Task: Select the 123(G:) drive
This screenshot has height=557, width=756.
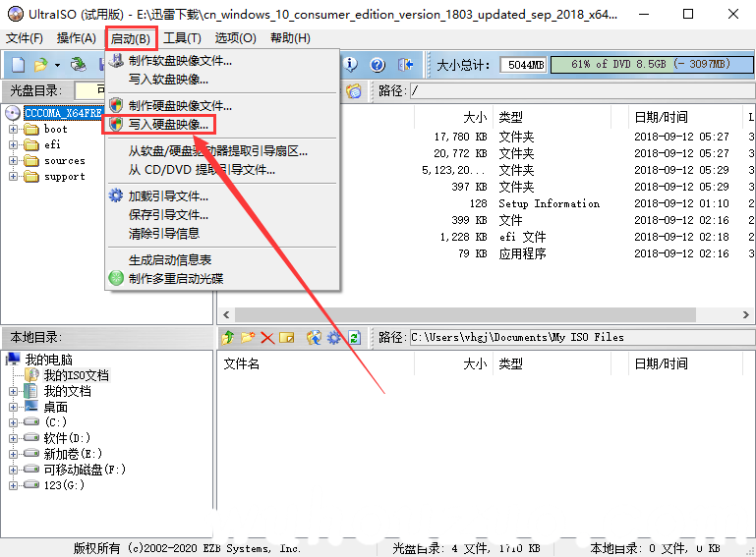Action: pyautogui.click(x=64, y=484)
